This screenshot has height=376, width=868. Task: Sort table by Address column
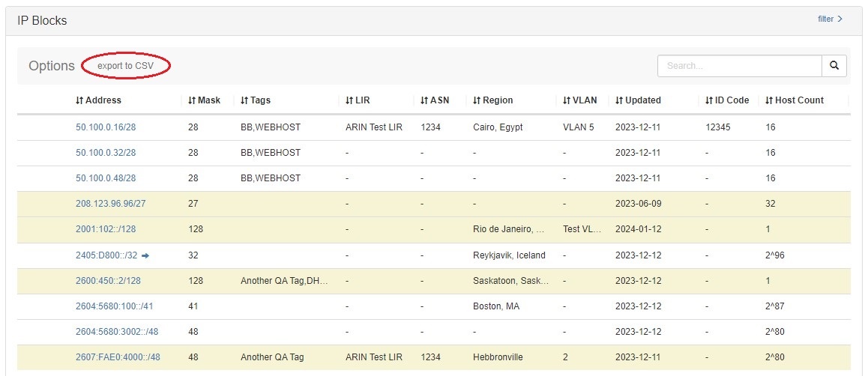98,100
